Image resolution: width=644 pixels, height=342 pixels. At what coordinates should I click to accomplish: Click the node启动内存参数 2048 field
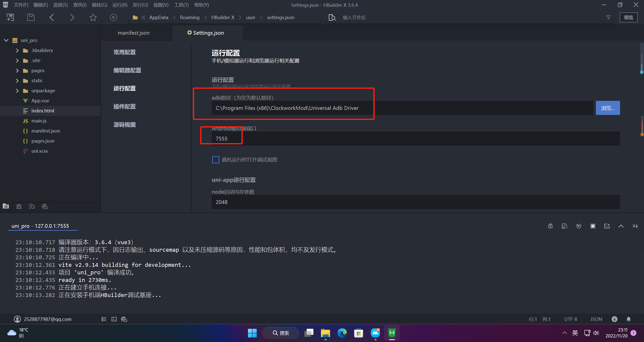[x=416, y=202]
